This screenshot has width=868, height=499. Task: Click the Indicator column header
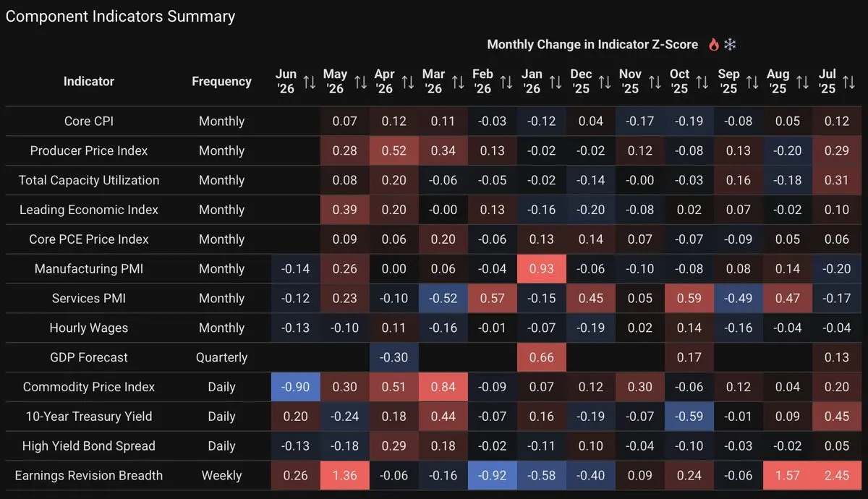click(89, 82)
